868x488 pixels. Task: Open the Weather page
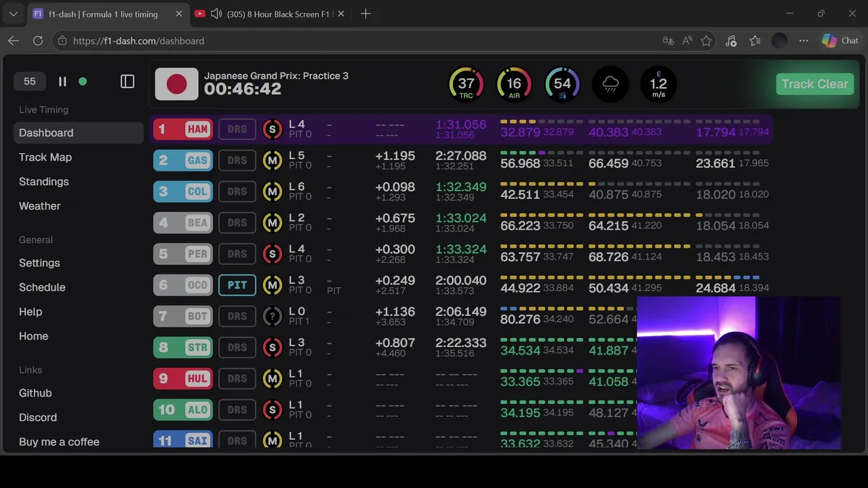pos(40,206)
